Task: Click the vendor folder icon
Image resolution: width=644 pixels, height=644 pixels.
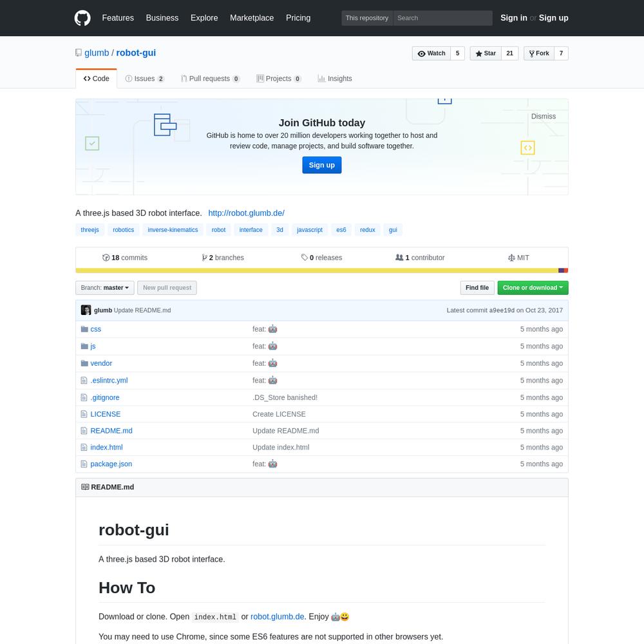Action: (84, 363)
